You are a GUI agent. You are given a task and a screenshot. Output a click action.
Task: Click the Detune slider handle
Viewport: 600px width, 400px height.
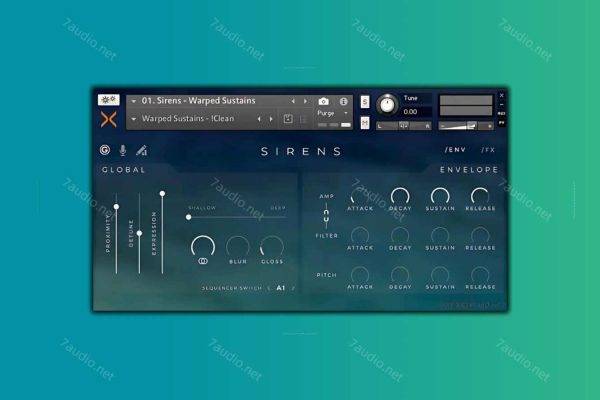tap(139, 233)
